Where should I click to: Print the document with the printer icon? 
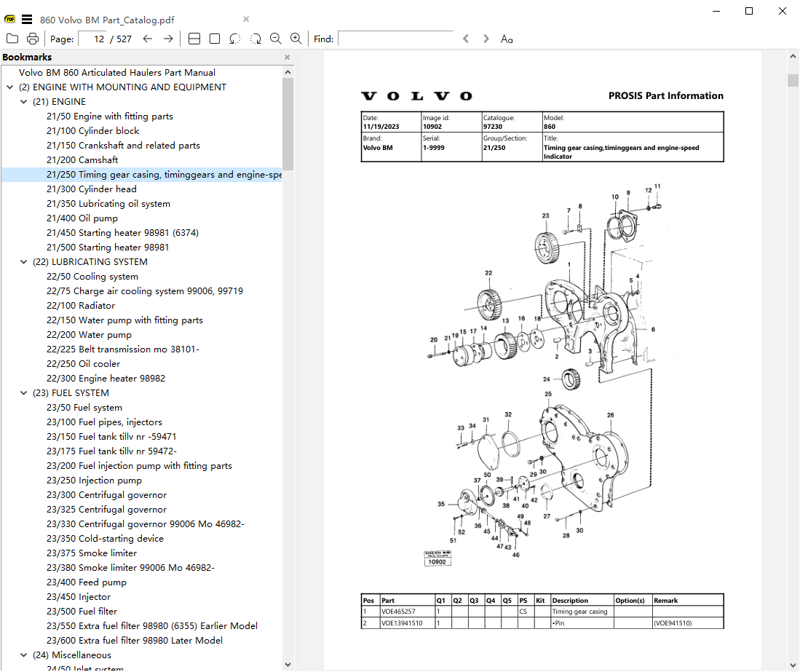coord(33,39)
